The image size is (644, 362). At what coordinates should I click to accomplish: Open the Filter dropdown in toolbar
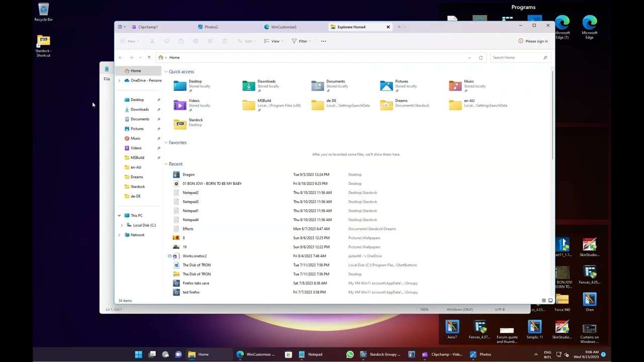point(301,41)
